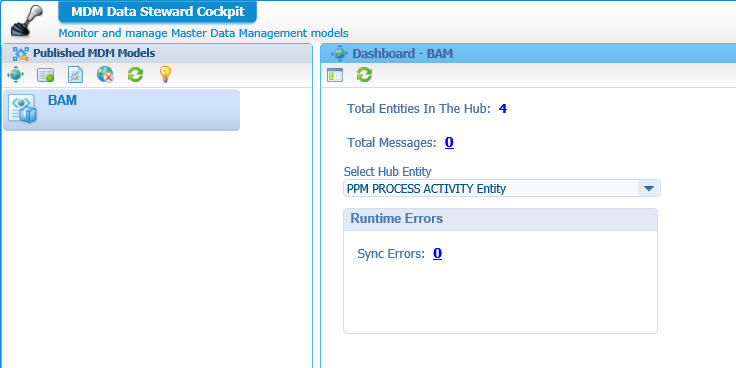Click the Published MDM Models header icon

(x=20, y=54)
